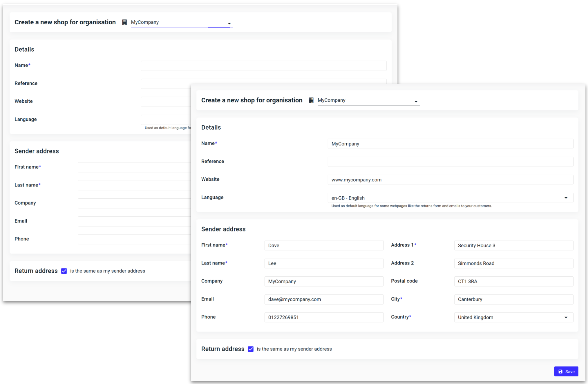Click the empty Phone field in back window
The image size is (588, 384).
134,239
